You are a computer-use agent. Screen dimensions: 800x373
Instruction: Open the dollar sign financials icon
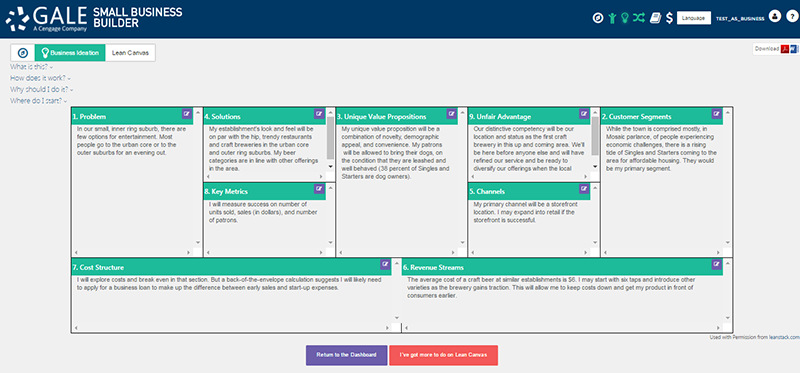(669, 18)
